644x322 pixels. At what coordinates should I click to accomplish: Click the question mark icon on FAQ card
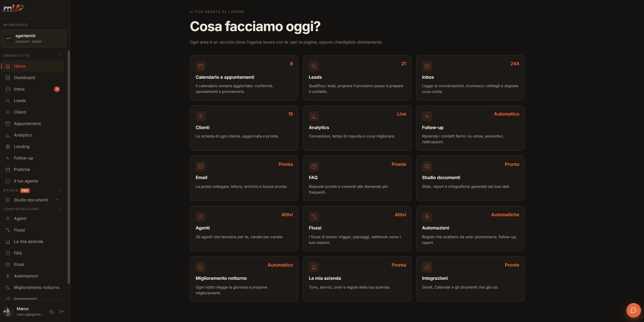click(x=314, y=167)
